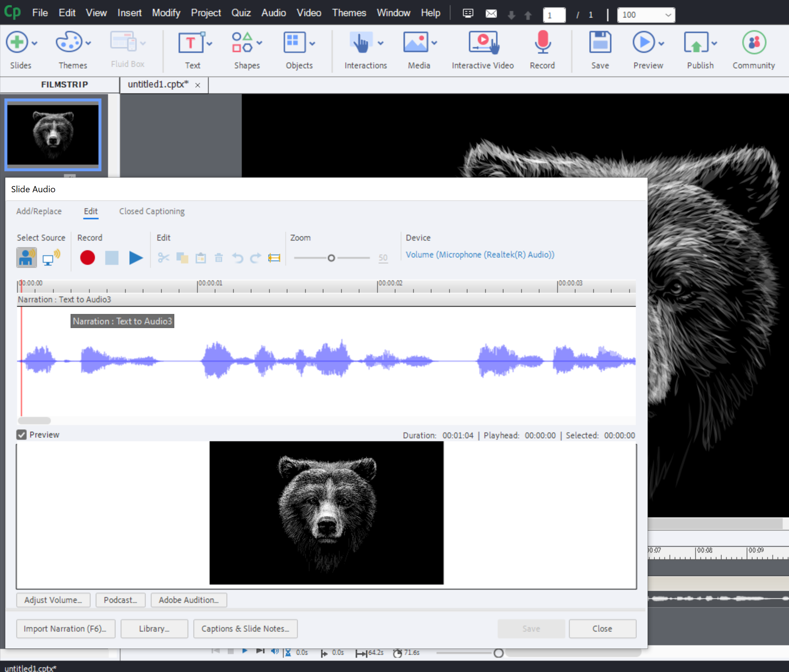Select the System Audio source icon
The height and width of the screenshot is (672, 789).
(51, 258)
